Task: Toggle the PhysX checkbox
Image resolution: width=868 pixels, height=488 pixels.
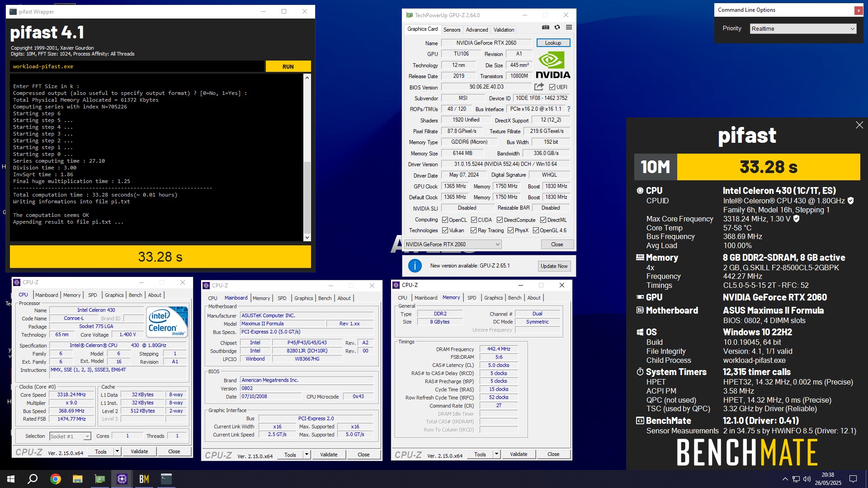Action: point(510,230)
